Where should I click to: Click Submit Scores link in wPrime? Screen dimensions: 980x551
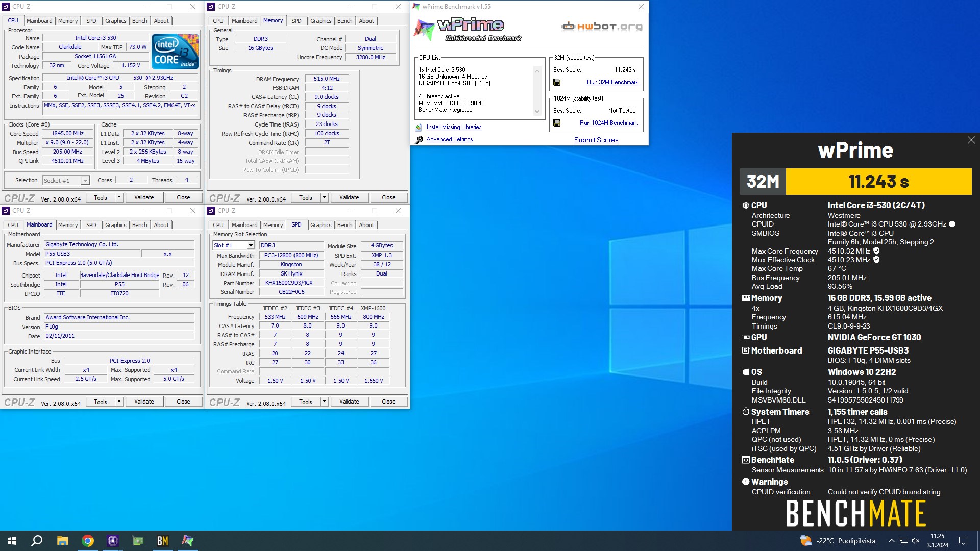click(x=596, y=140)
